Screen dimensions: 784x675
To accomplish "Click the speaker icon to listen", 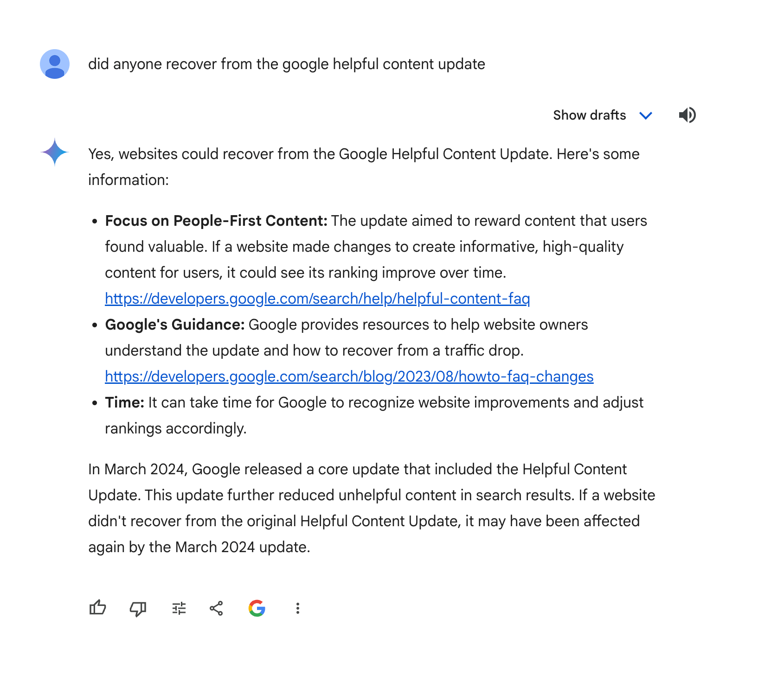I will (687, 115).
